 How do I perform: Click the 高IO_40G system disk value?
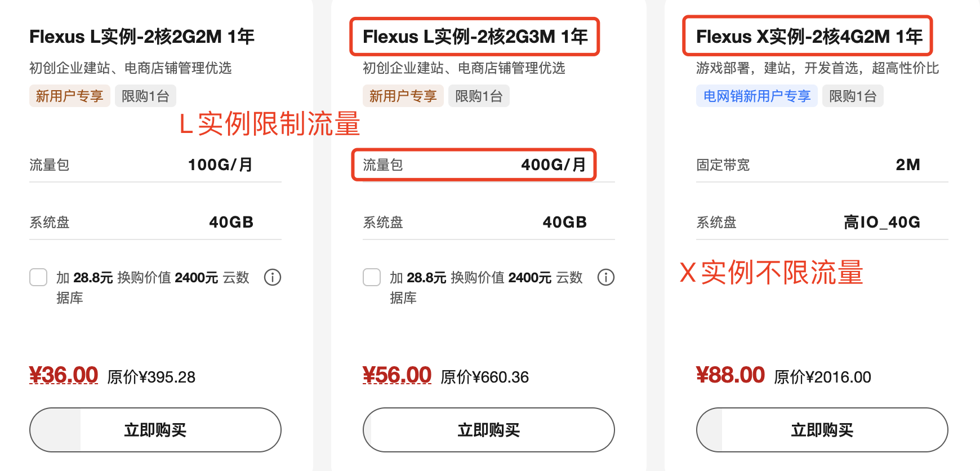coord(881,223)
